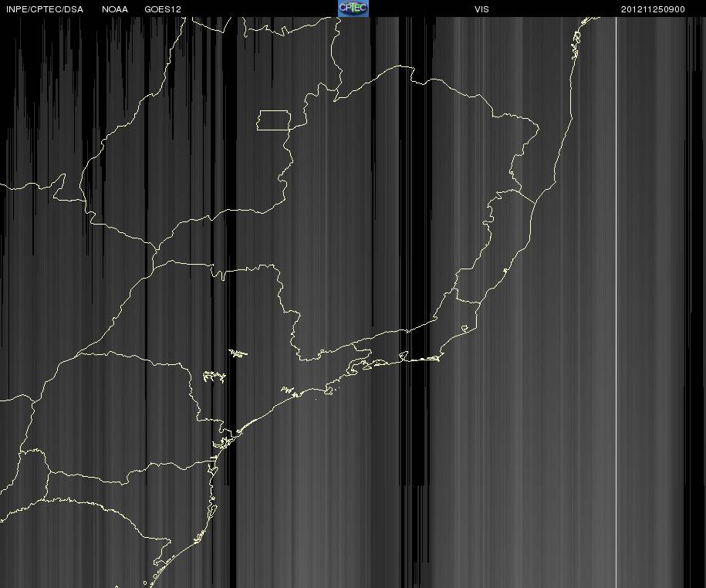
Task: Click the VIS channel label
Action: pyautogui.click(x=481, y=9)
